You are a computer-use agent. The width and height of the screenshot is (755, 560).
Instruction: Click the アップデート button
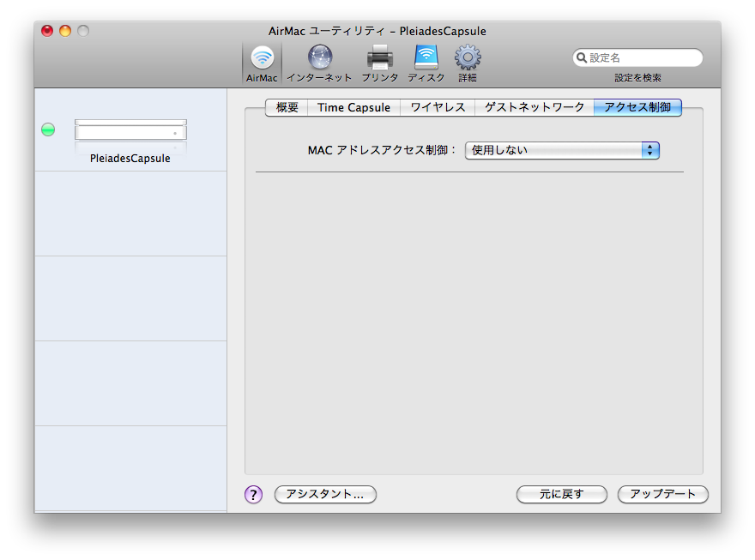[662, 494]
